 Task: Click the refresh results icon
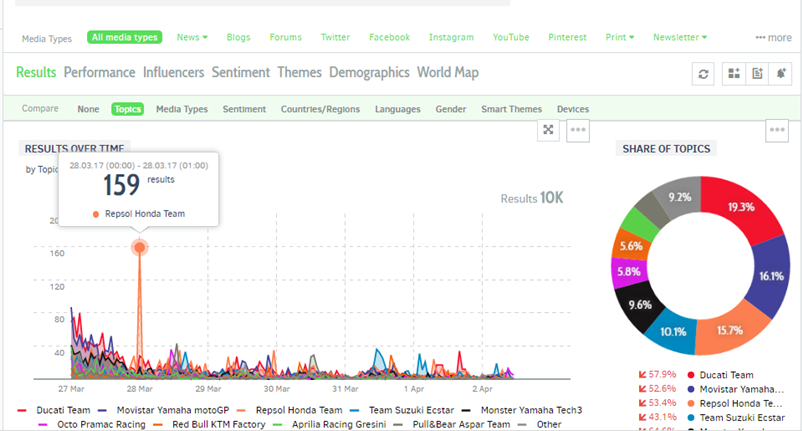click(x=705, y=74)
